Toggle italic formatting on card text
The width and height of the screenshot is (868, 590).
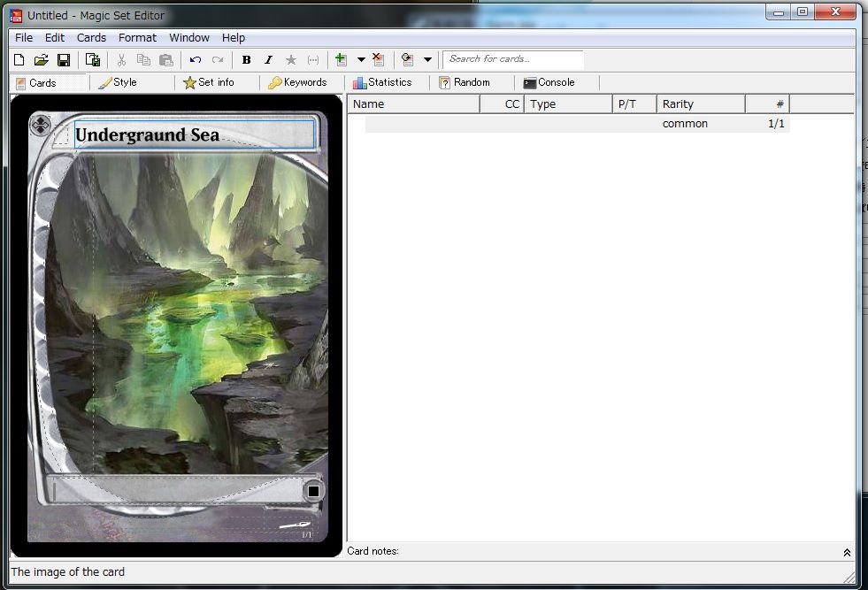pyautogui.click(x=268, y=59)
